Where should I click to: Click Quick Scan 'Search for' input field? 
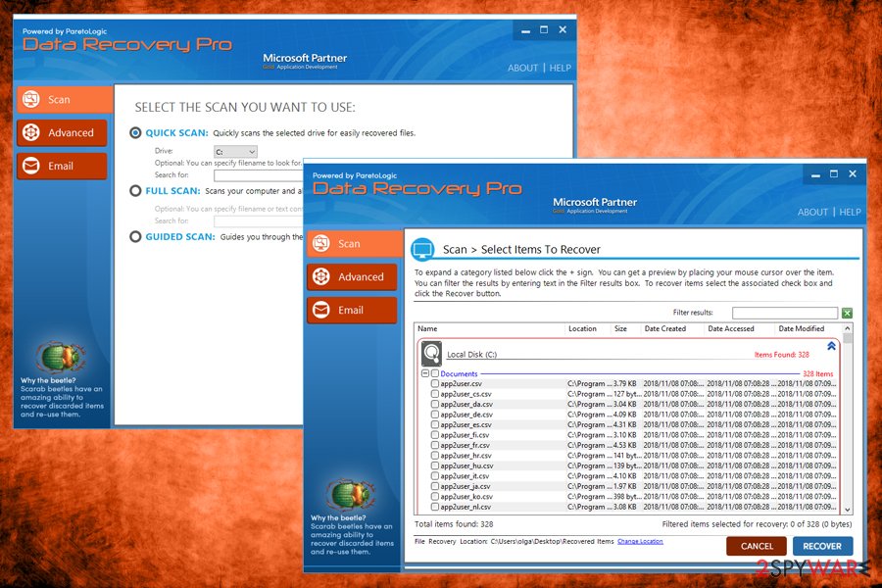(258, 175)
